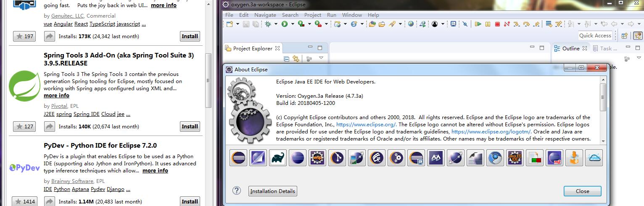
Task: Open the Help menu
Action: 373,15
